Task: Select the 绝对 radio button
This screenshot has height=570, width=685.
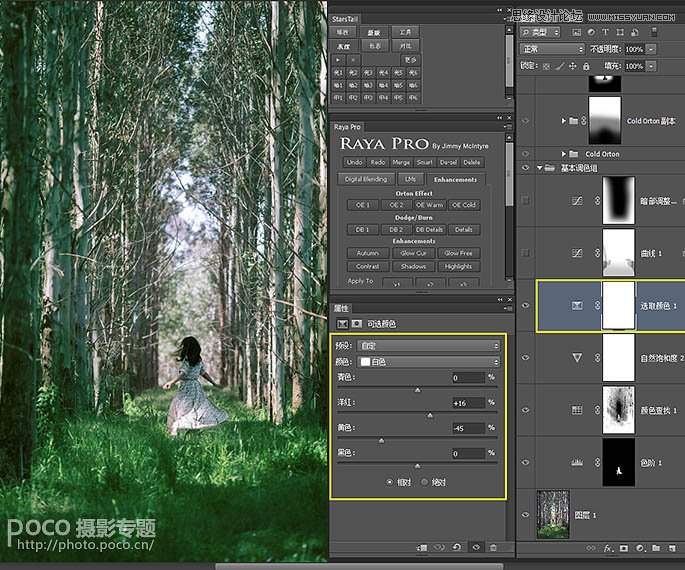Action: [x=424, y=482]
